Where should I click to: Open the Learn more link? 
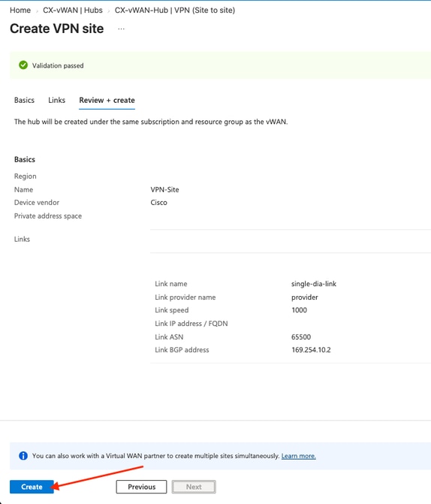click(x=299, y=456)
